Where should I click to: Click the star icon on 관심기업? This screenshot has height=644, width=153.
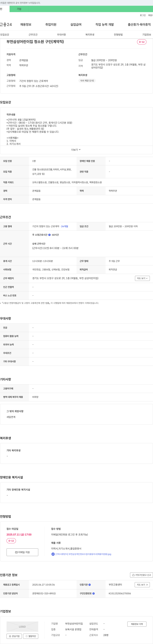pyautogui.click(x=10, y=636)
